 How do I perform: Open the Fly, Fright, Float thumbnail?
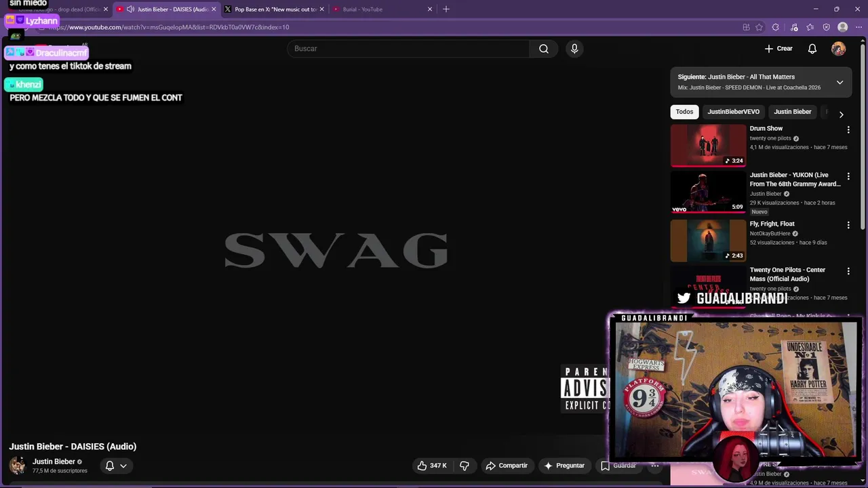click(x=708, y=241)
